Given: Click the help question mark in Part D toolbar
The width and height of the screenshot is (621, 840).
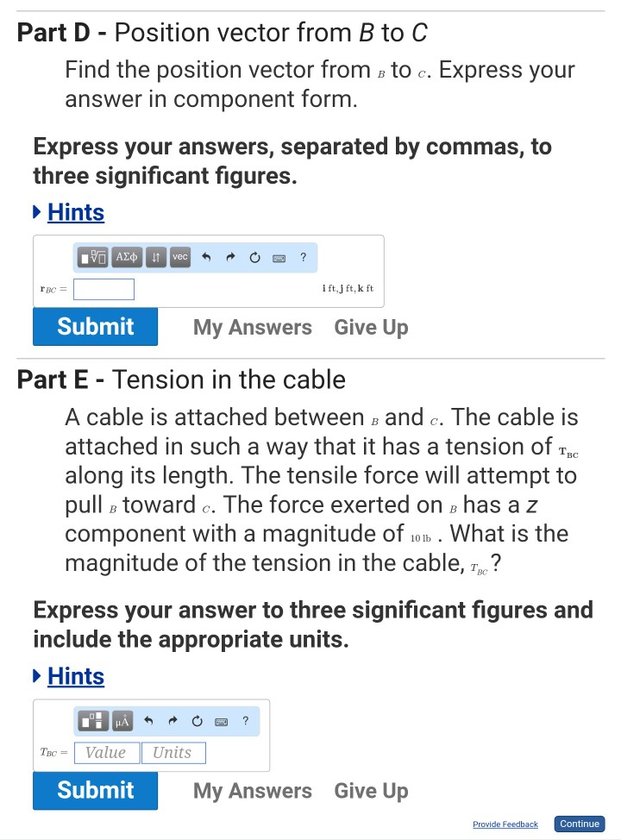Looking at the screenshot, I should (x=304, y=256).
